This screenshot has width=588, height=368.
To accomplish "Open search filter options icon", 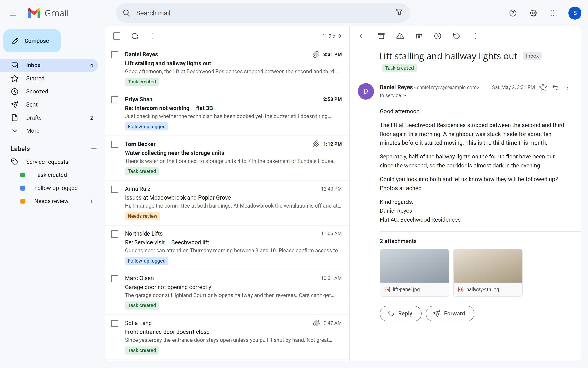I will pyautogui.click(x=399, y=12).
